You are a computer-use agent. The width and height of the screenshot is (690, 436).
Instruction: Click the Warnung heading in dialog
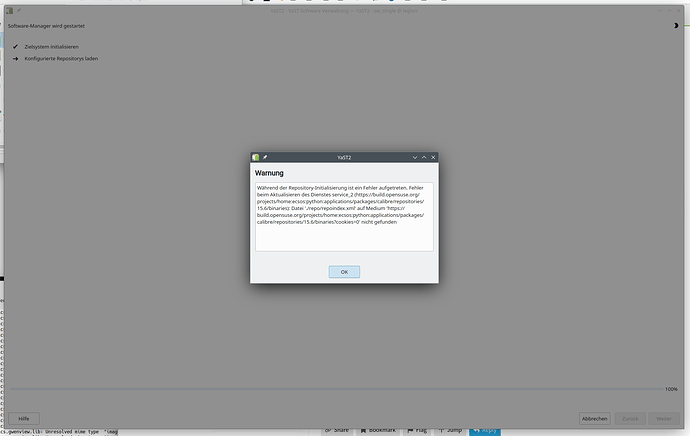pos(269,173)
